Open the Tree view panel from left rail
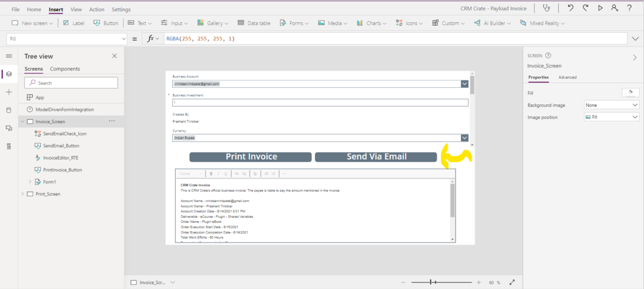Viewport: 644px width, 289px height. point(9,74)
